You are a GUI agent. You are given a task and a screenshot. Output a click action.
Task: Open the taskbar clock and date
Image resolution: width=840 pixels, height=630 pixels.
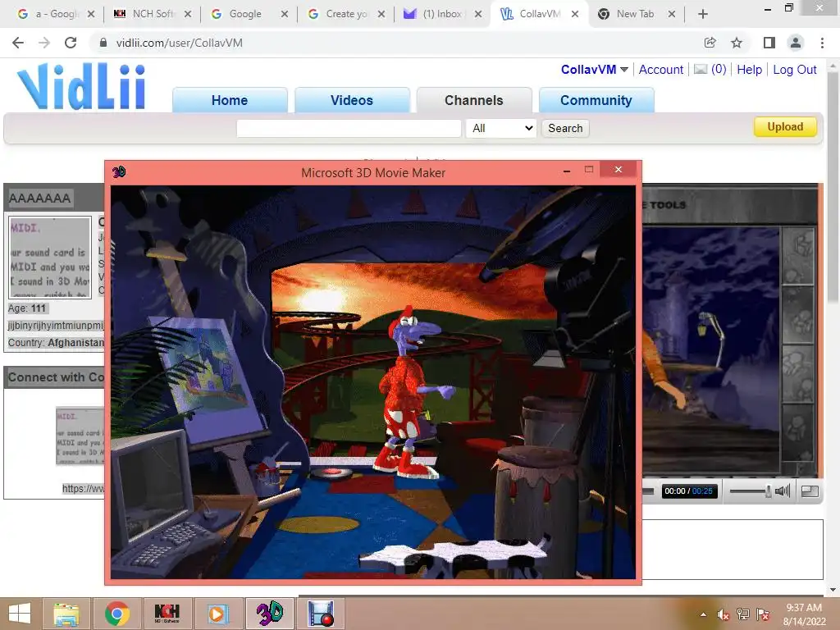point(804,614)
